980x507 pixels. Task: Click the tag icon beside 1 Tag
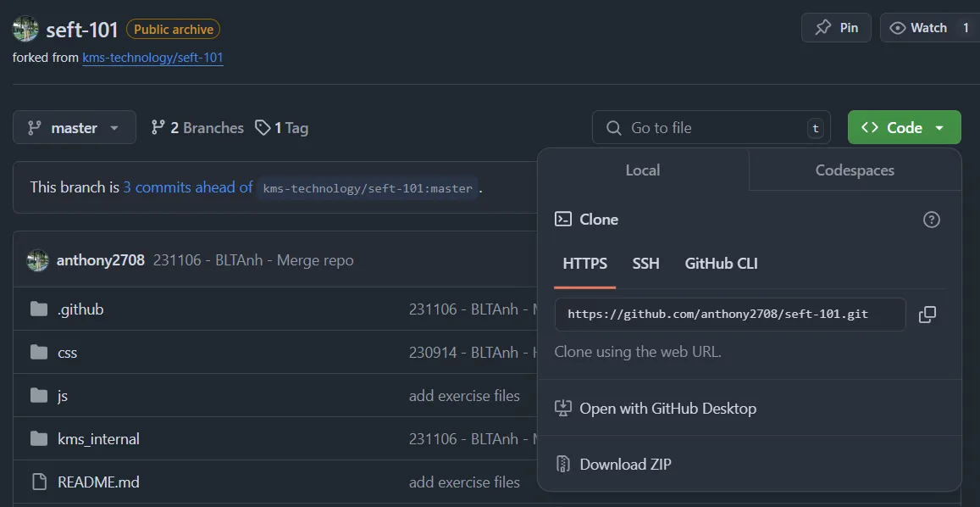(x=263, y=128)
